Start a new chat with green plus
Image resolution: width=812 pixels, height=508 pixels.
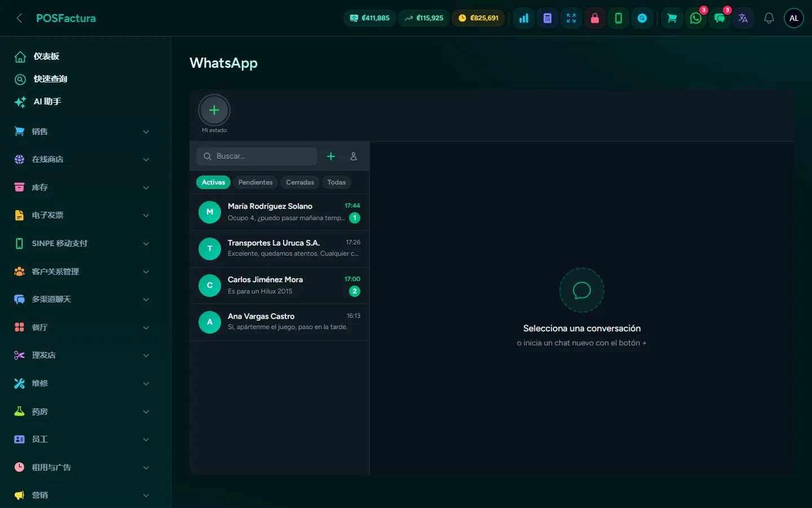331,156
